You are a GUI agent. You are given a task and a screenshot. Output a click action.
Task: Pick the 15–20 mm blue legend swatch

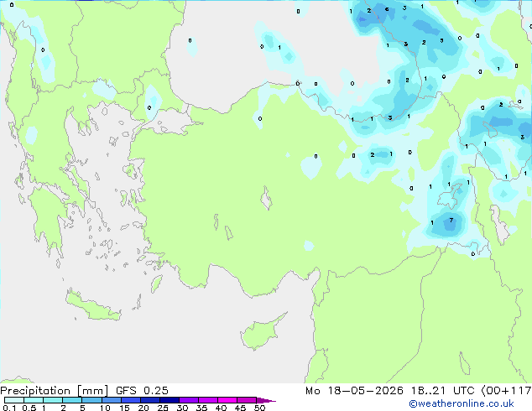tap(131, 400)
